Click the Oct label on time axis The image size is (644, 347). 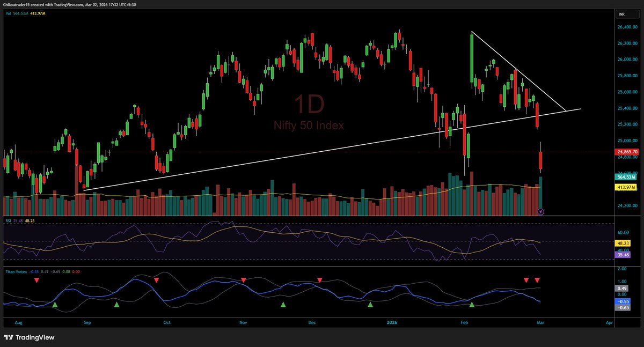pyautogui.click(x=167, y=323)
